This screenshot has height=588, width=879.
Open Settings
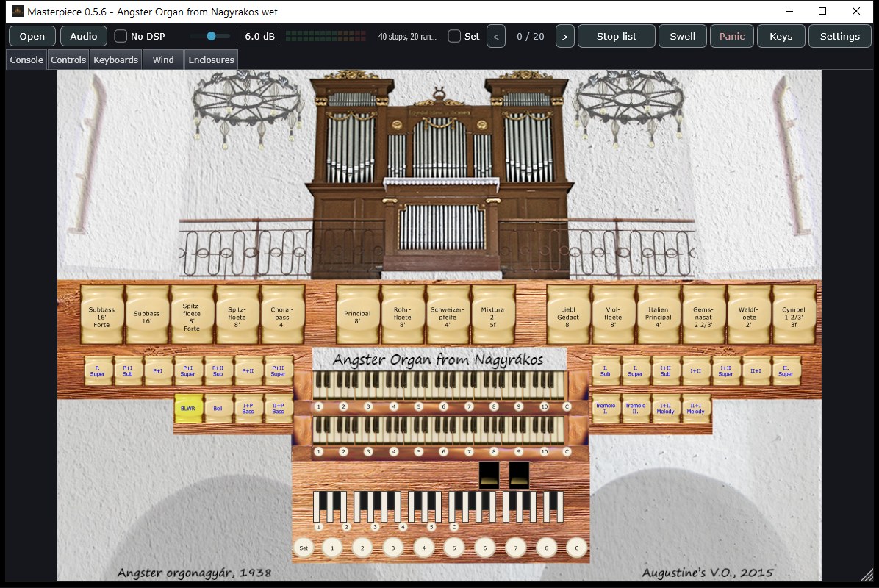pyautogui.click(x=840, y=37)
